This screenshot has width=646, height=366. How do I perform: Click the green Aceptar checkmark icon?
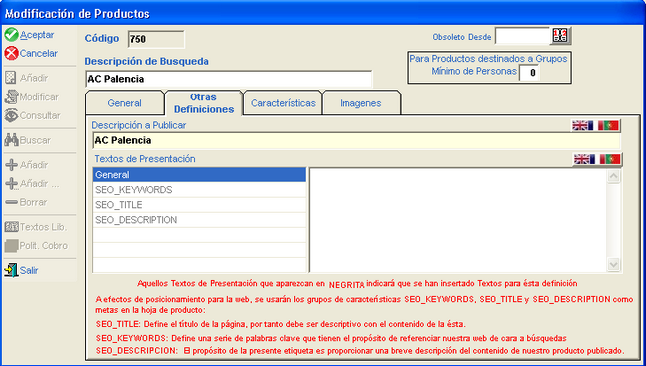click(x=12, y=35)
